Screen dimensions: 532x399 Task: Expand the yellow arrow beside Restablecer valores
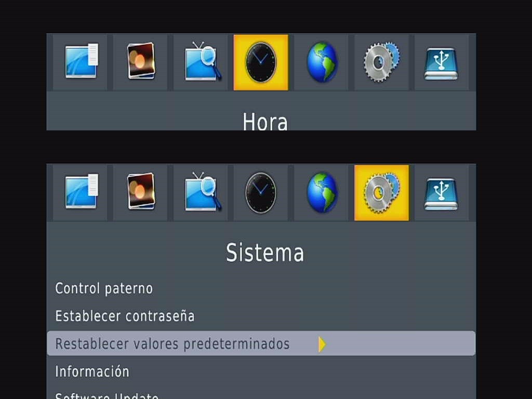pos(322,344)
